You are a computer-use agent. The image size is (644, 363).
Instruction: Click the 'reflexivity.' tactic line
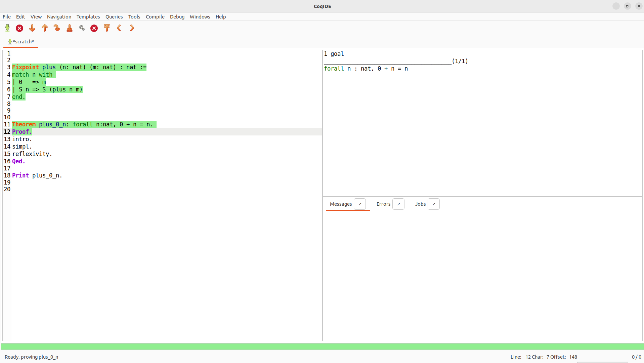pos(32,154)
